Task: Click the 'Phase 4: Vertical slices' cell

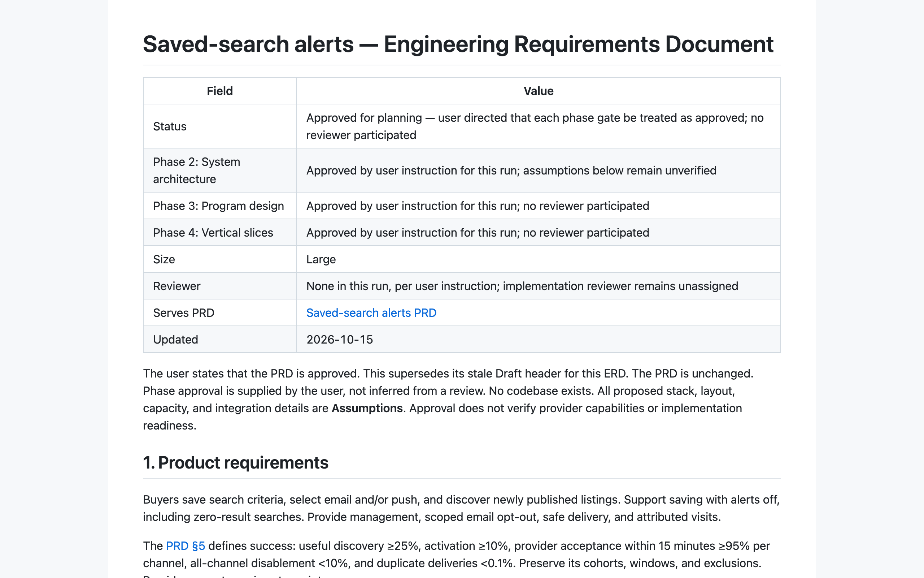Action: 220,232
